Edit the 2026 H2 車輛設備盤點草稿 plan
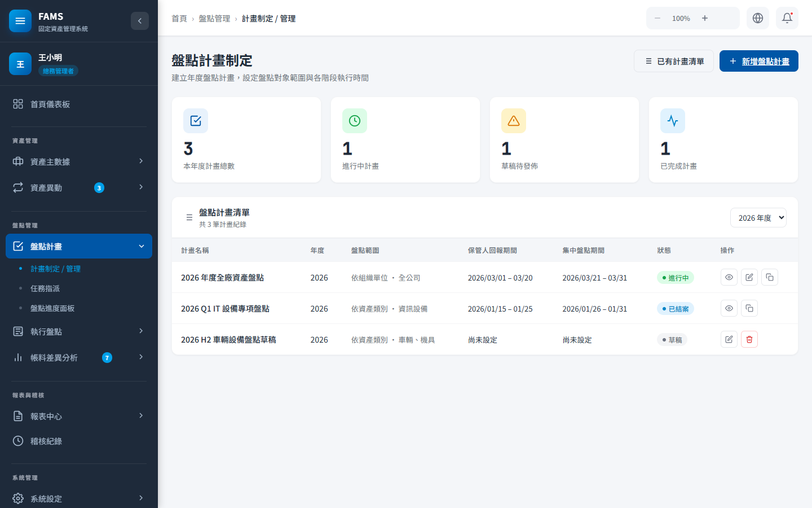Screen dimensions: 812x508 click(x=729, y=339)
